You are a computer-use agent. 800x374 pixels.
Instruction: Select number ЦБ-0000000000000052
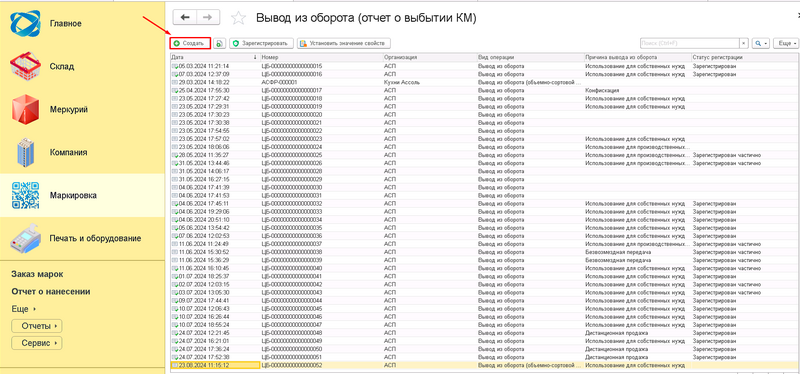click(x=291, y=366)
